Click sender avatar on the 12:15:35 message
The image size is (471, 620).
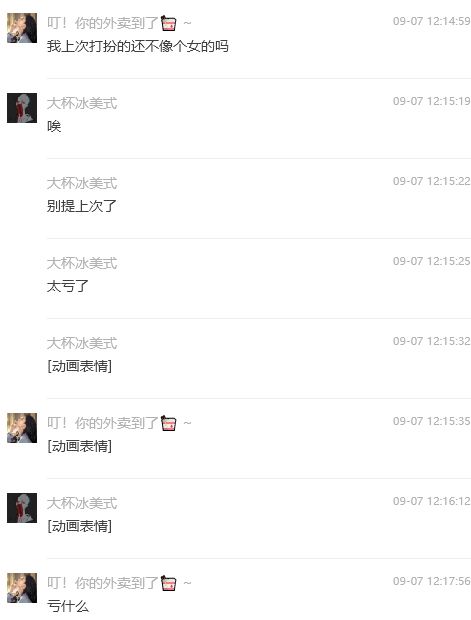click(22, 428)
